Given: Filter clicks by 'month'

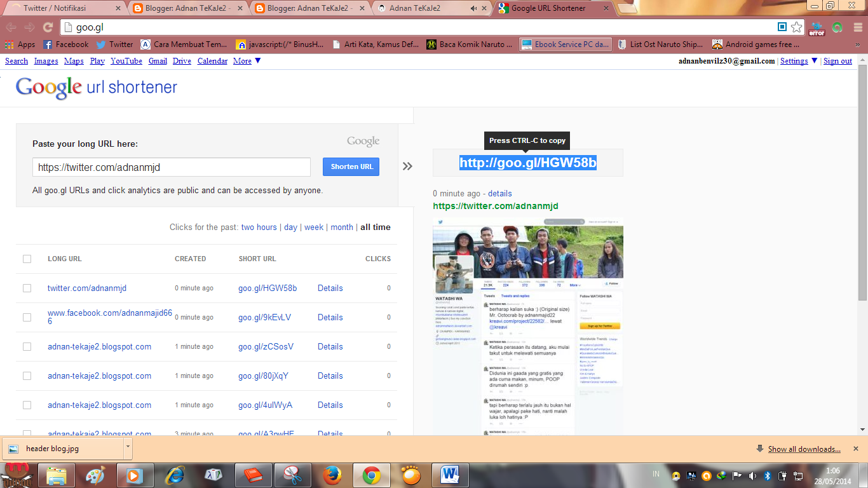Looking at the screenshot, I should point(342,227).
